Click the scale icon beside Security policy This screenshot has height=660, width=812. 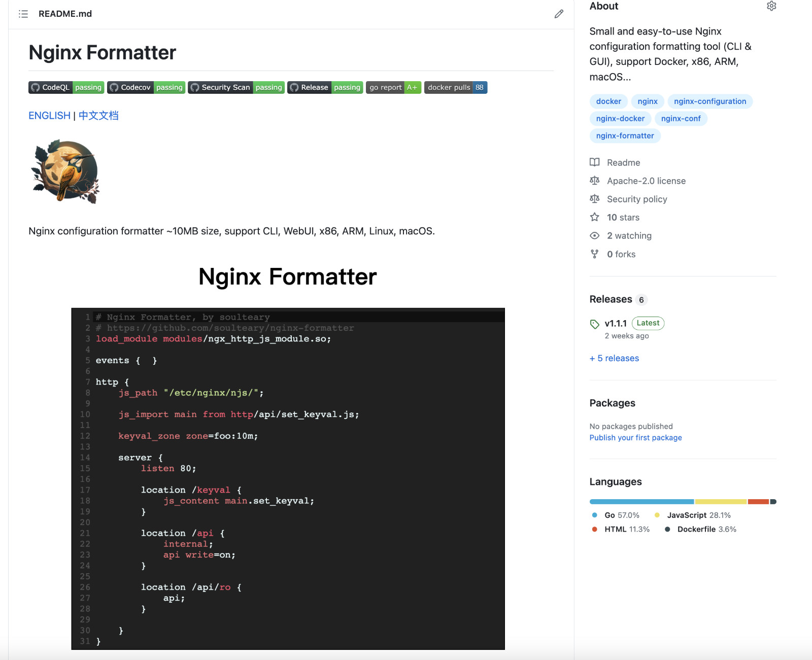click(x=595, y=199)
